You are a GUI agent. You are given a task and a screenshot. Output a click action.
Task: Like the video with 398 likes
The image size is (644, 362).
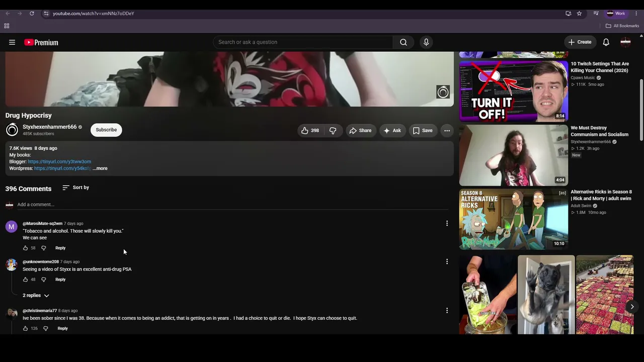(310, 131)
